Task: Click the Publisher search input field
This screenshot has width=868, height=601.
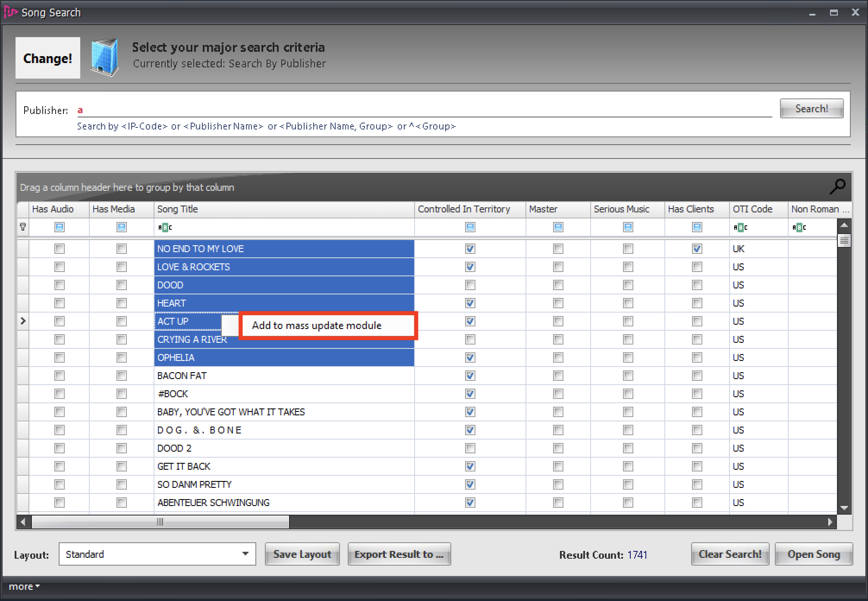Action: pyautogui.click(x=423, y=110)
